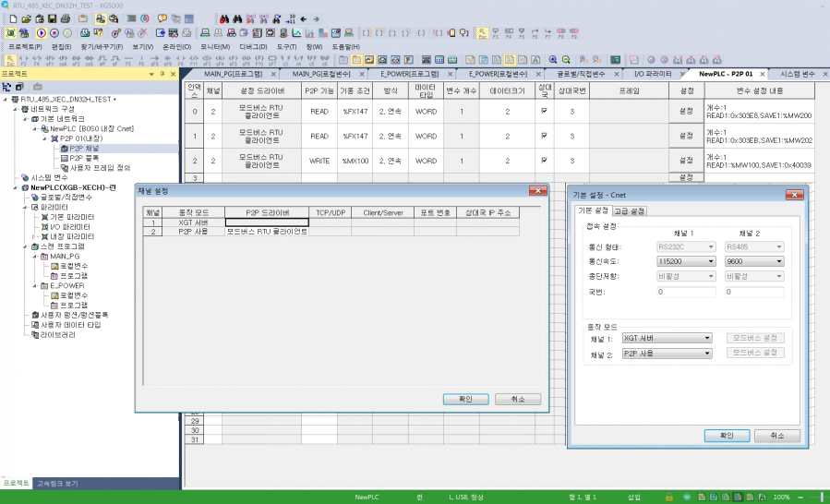
Task: Click the Stop (red circle) PLC icon
Action: click(x=54, y=33)
